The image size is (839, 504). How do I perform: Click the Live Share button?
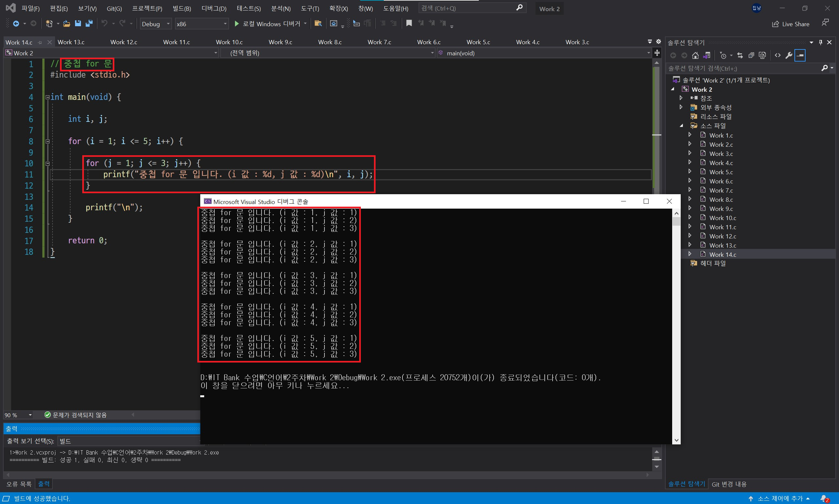pyautogui.click(x=790, y=24)
